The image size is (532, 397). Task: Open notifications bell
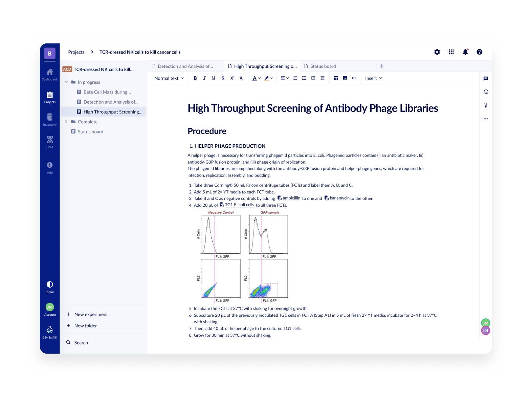(x=465, y=52)
